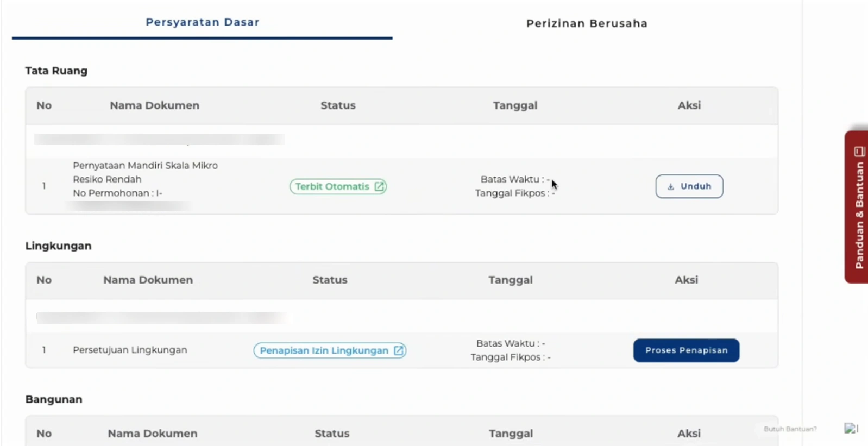
Task: Switch to the Persyaratan Dasar tab
Action: pos(203,22)
